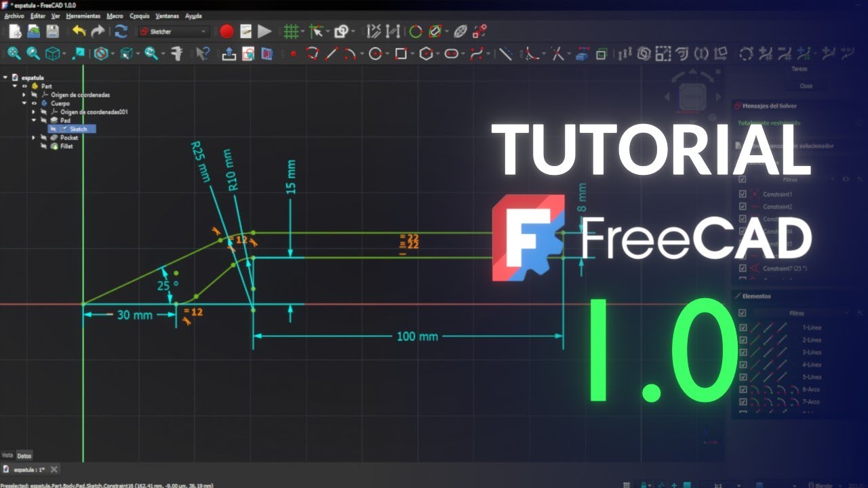Toggle visibility of the Fillet item
868x488 pixels.
pyautogui.click(x=44, y=146)
